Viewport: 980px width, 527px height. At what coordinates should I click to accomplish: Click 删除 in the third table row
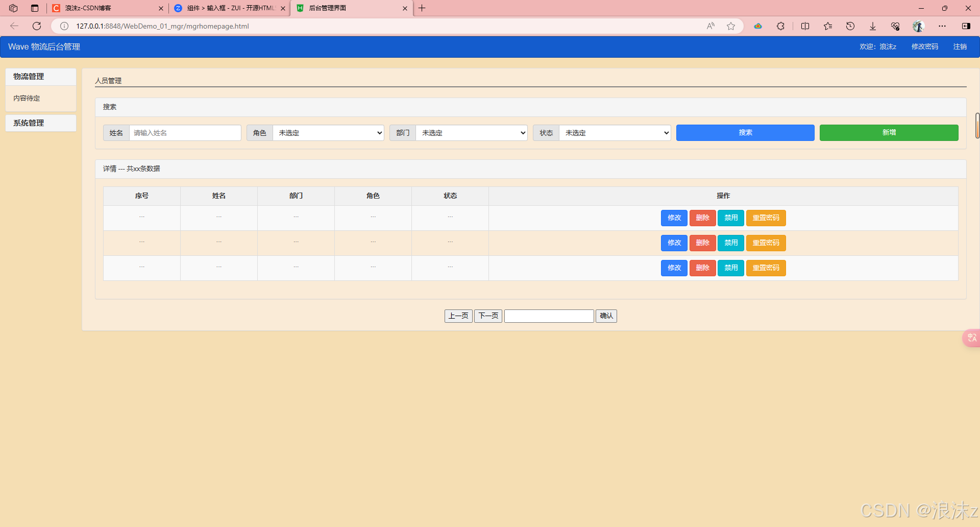pos(702,268)
